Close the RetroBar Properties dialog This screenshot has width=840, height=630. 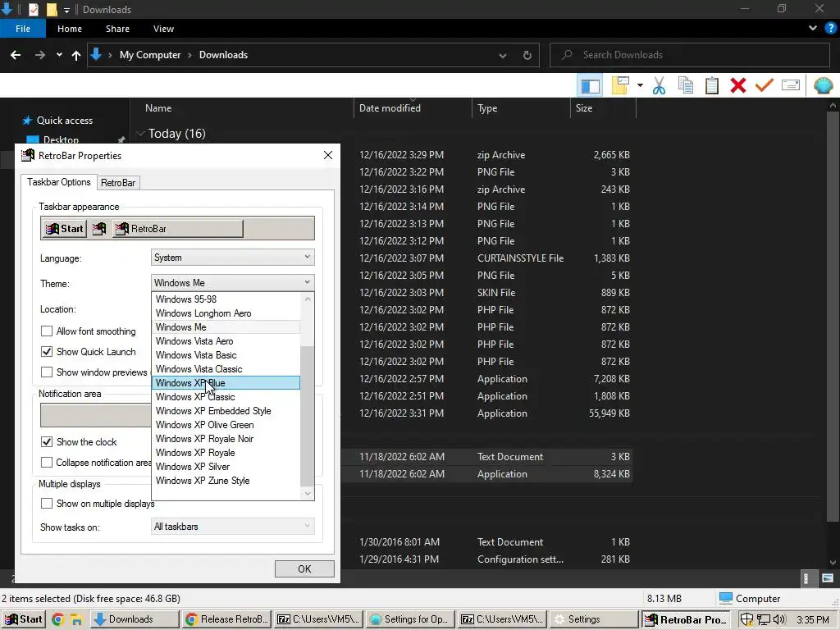tap(328, 155)
